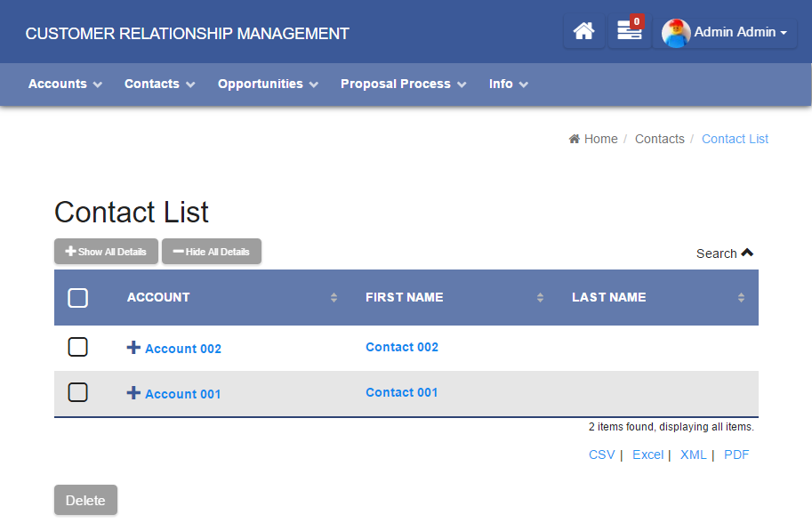The height and width of the screenshot is (531, 812).
Task: Expand the Search panel chevron
Action: click(x=747, y=253)
